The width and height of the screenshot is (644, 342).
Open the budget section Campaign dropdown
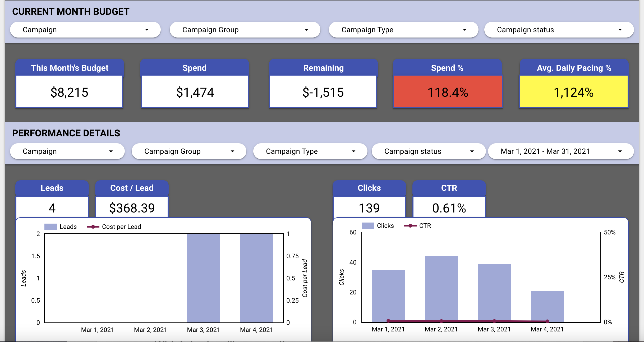tap(85, 30)
